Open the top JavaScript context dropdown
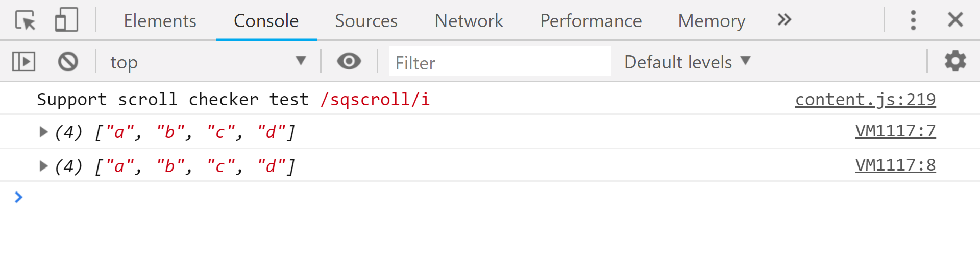Viewport: 980px width, 264px height. click(x=207, y=62)
